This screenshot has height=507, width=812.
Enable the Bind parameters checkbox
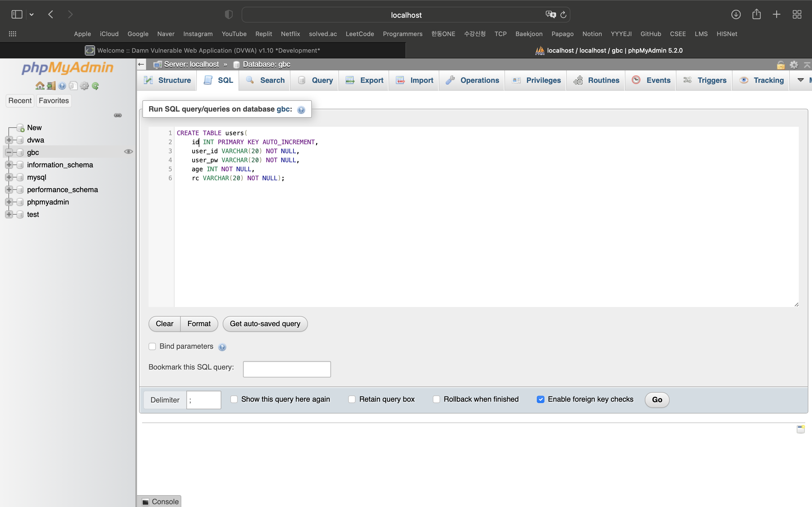pos(152,346)
